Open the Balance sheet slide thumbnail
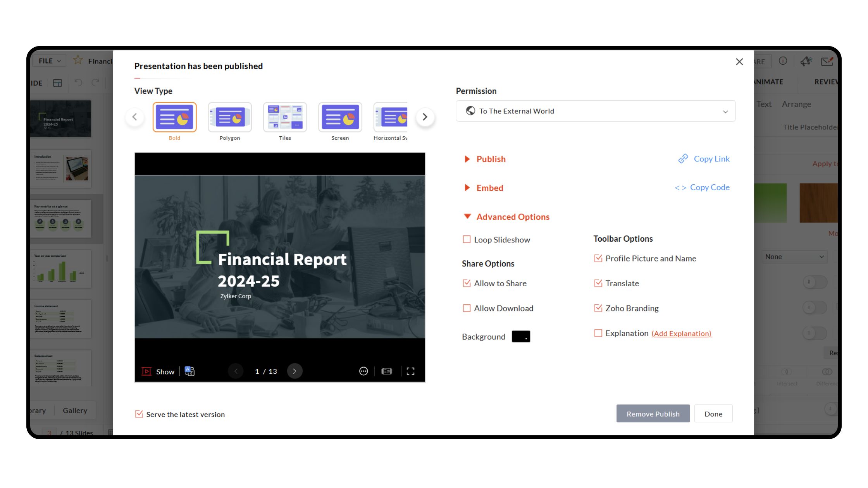 point(61,368)
